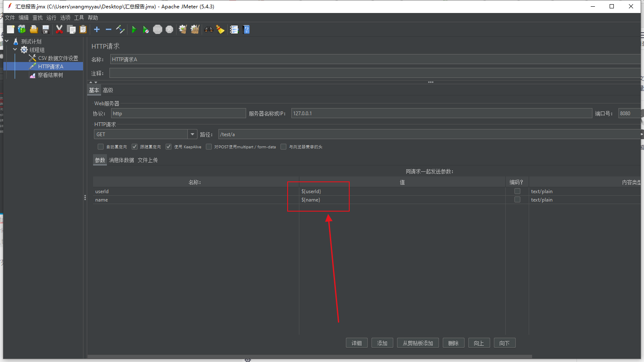Image resolution: width=644 pixels, height=362 pixels.
Task: Click the Clear All double-broom icon
Action: [x=195, y=29]
